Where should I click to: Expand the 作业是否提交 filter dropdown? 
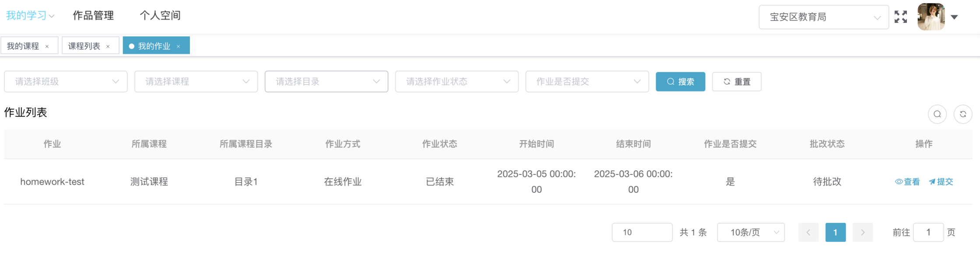[x=587, y=81]
